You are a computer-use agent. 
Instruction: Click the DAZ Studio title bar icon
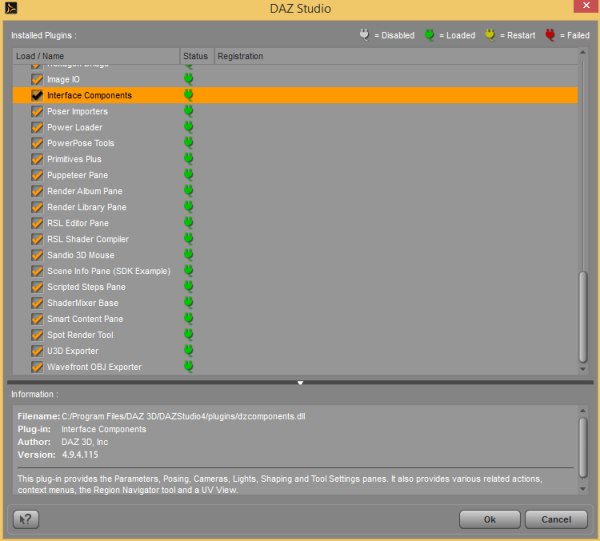[x=10, y=9]
